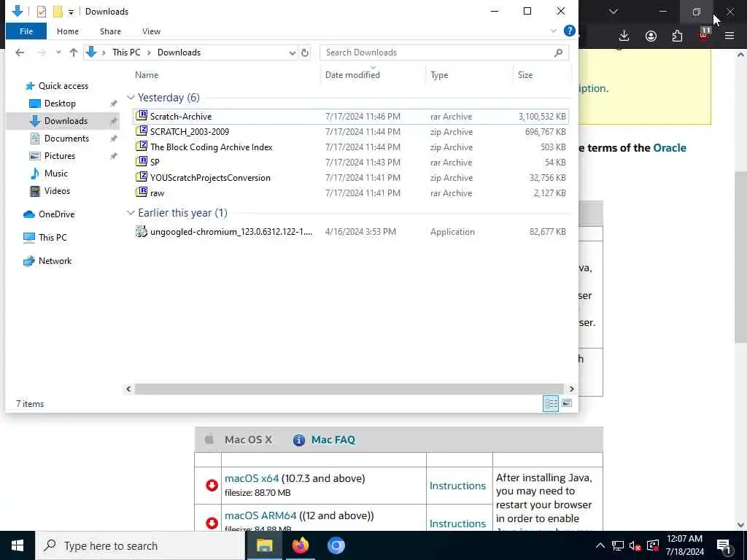Click the Windows Start button
Image resolution: width=747 pixels, height=560 pixels.
tap(18, 545)
